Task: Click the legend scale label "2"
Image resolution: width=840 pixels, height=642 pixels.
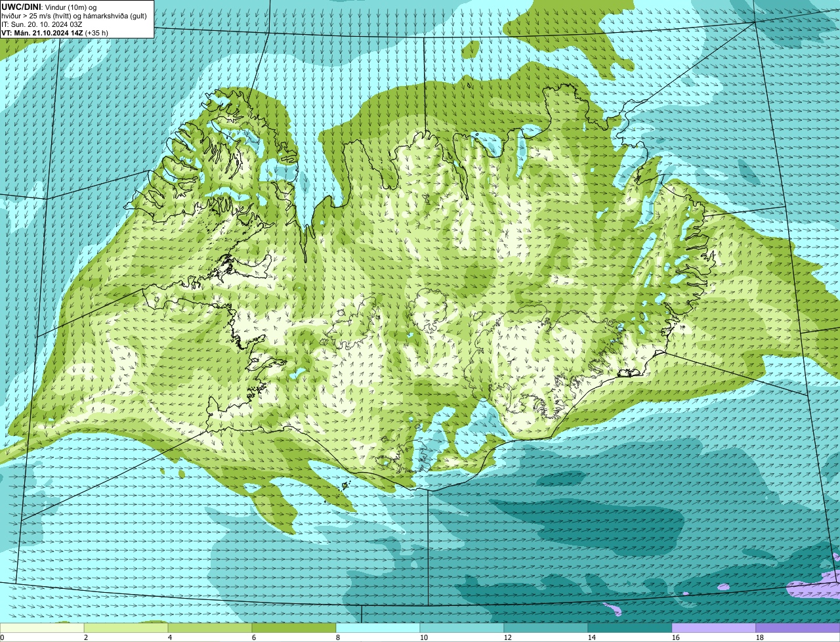Action: pyautogui.click(x=86, y=637)
